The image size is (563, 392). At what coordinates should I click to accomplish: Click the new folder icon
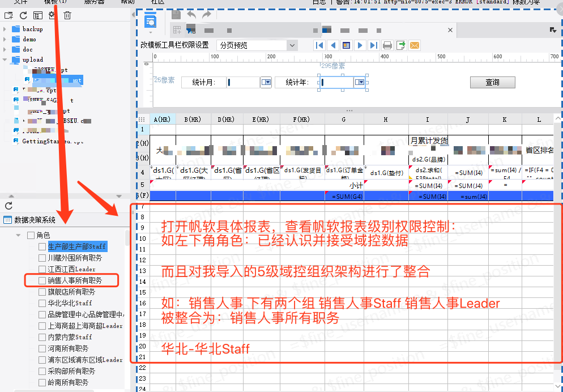pos(8,15)
